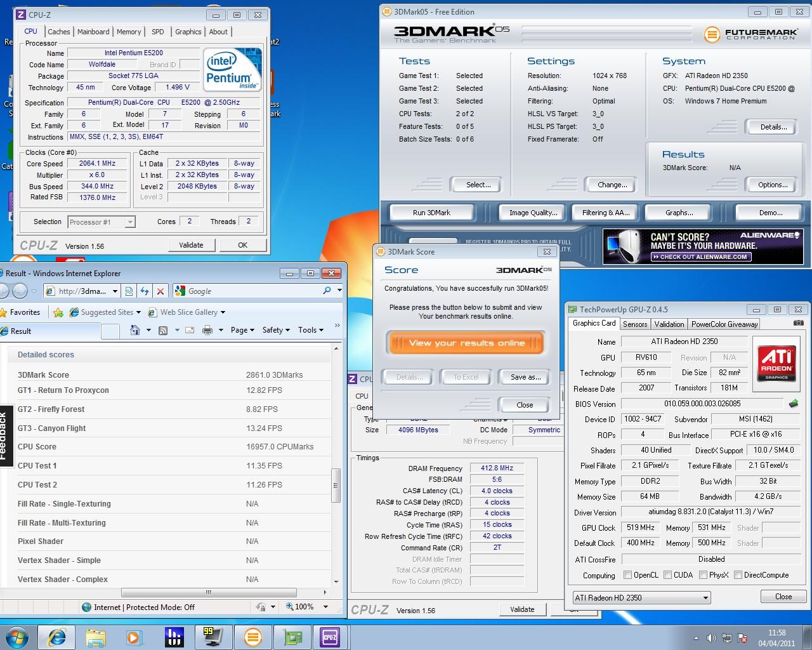Viewport: 812px width, 650px height.
Task: Click the IE search magnifier icon
Action: (x=327, y=291)
